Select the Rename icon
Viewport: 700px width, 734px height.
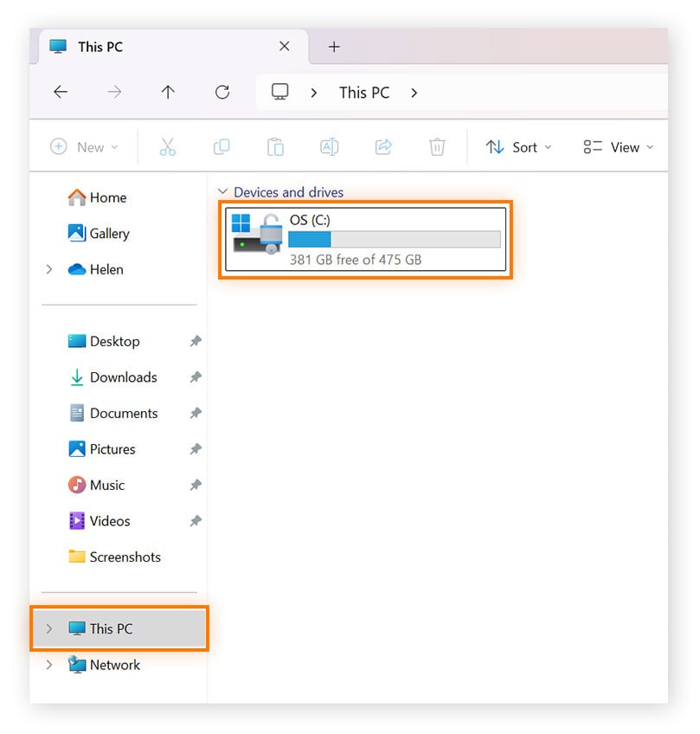pos(329,146)
